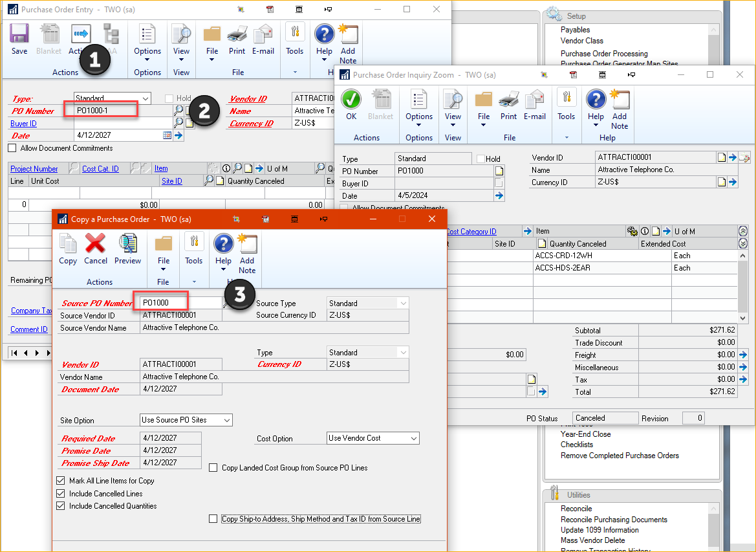Select Payables in the Setup list
Image resolution: width=756 pixels, height=552 pixels.
click(x=575, y=29)
